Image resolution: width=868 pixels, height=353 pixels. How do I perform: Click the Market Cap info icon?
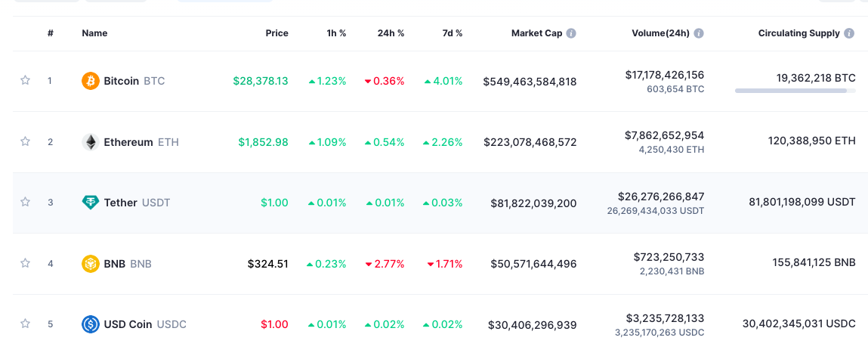(571, 33)
